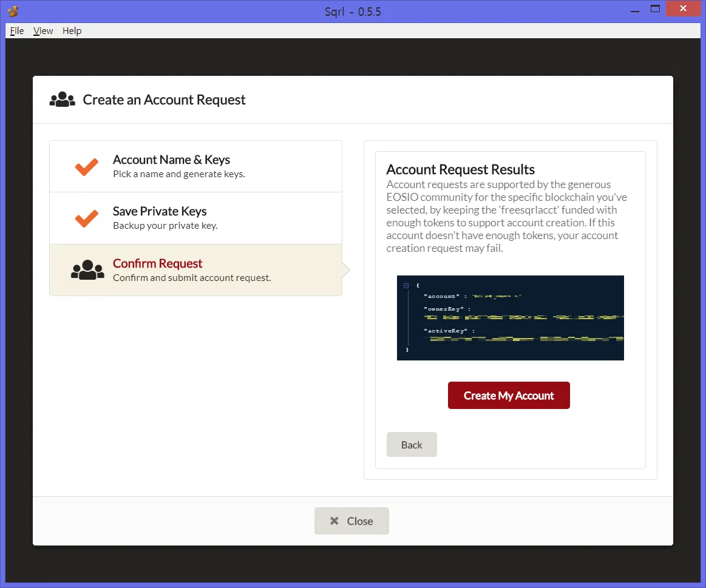This screenshot has width=706, height=588.
Task: Click the Create an Account Request title
Action: 164,100
